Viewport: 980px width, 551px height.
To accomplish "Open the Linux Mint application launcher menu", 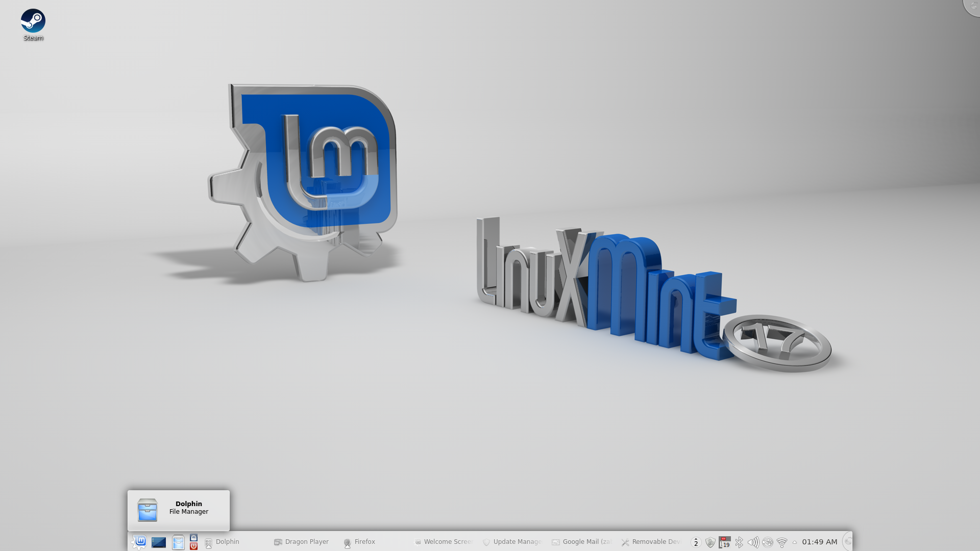I will 139,542.
